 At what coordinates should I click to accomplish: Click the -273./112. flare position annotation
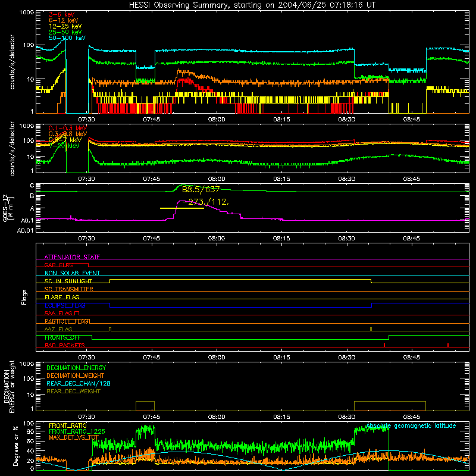point(205,202)
